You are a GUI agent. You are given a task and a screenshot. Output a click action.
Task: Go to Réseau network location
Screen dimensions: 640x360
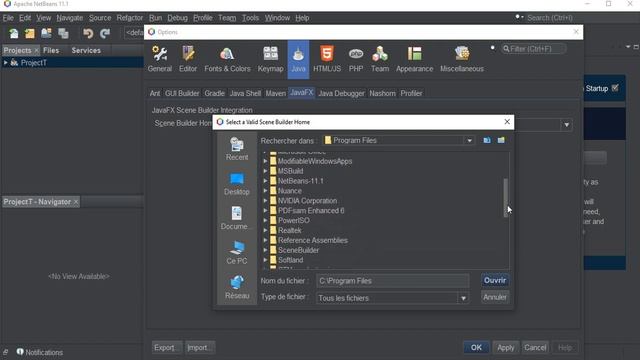click(237, 288)
